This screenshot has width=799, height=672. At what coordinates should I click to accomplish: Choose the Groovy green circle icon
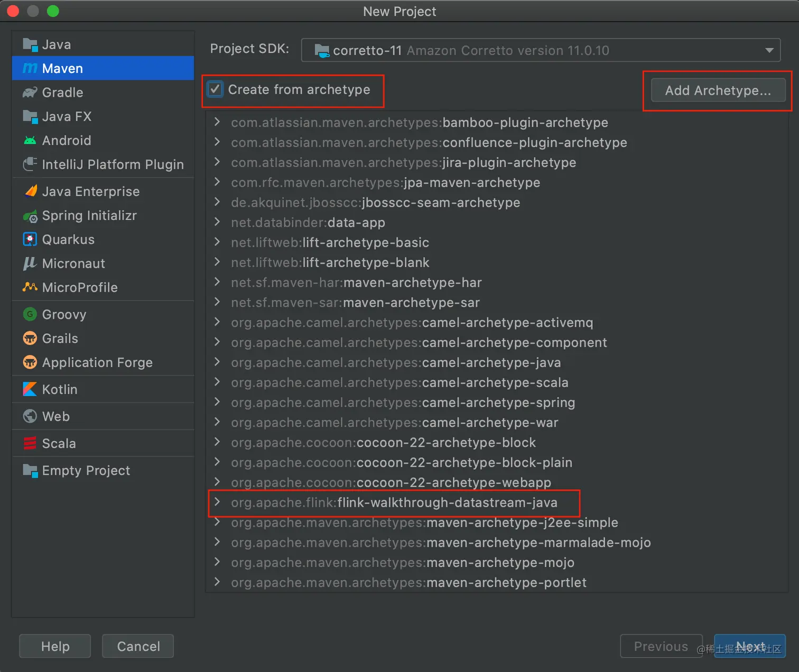30,314
